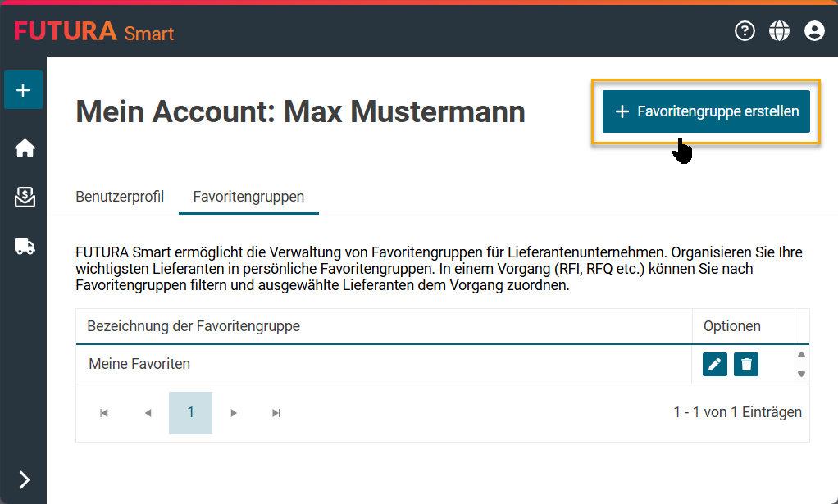Image resolution: width=838 pixels, height=504 pixels.
Task: Click the plus icon in the sidebar
Action: click(x=23, y=90)
